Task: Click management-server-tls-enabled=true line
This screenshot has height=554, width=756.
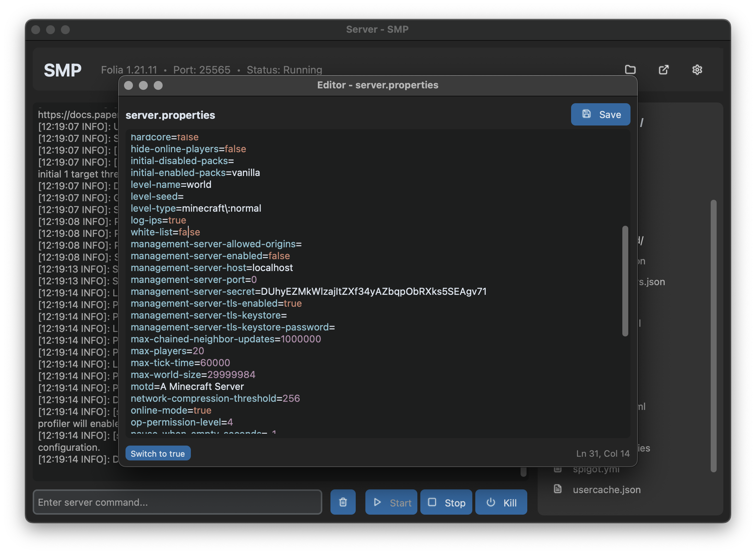Action: (x=216, y=303)
